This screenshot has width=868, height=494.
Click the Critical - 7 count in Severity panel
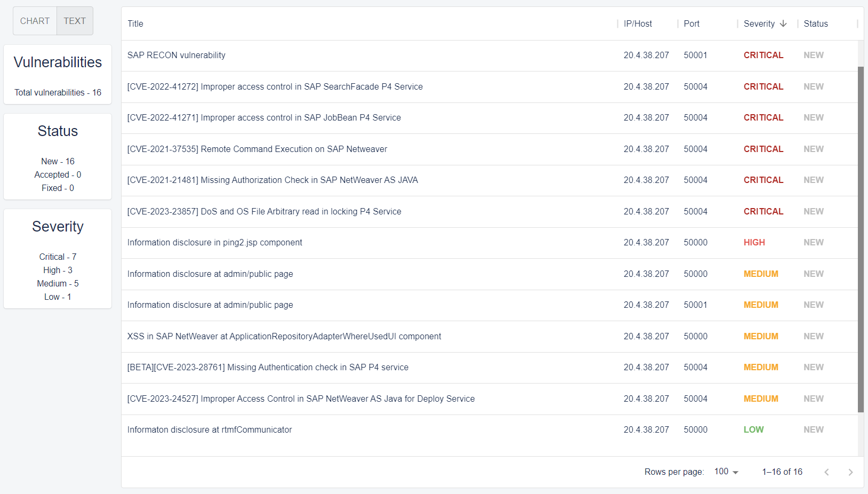pos(58,257)
